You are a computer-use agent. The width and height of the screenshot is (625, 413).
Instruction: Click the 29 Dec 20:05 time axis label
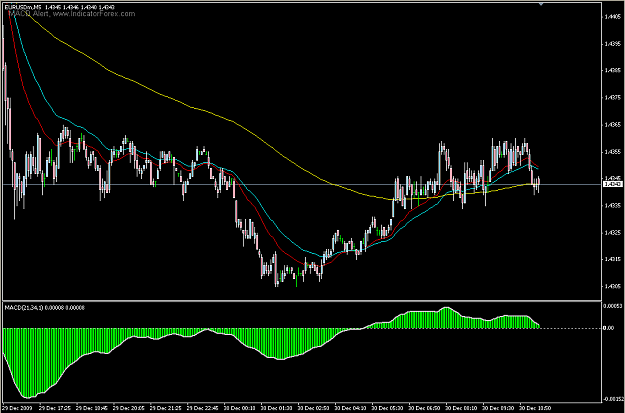[130, 408]
